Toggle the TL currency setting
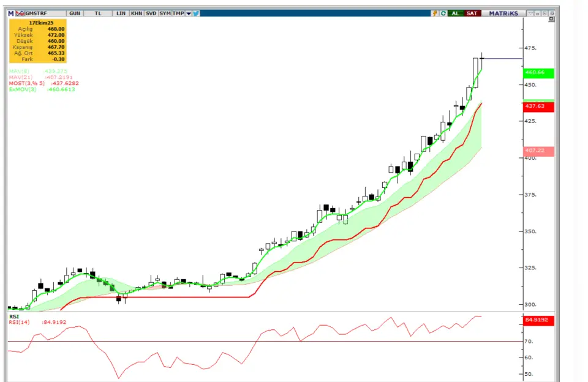 pos(97,13)
